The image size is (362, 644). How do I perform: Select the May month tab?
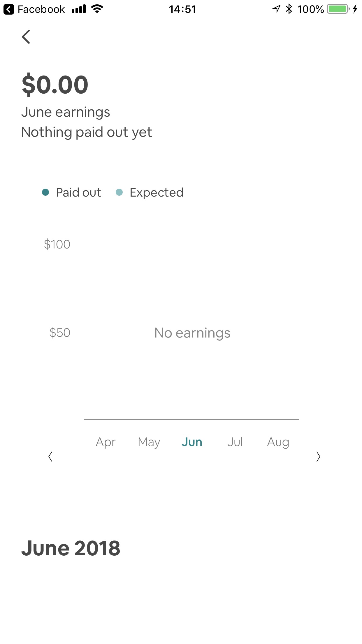[x=149, y=442]
